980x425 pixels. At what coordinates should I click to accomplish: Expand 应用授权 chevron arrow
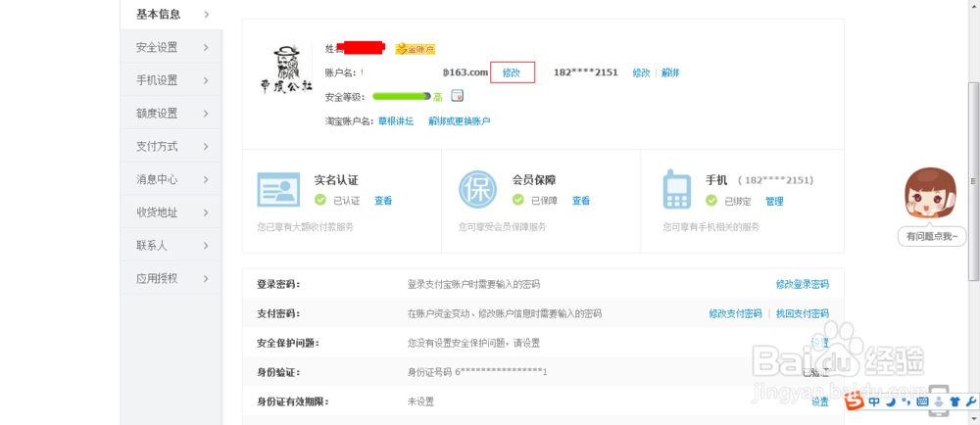pyautogui.click(x=206, y=279)
